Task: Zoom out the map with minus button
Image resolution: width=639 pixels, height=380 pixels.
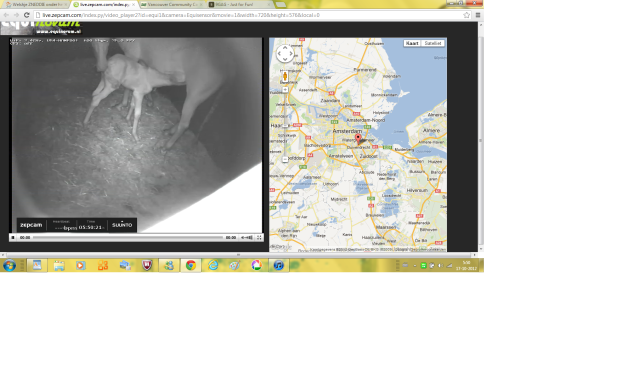Action: coord(285,159)
